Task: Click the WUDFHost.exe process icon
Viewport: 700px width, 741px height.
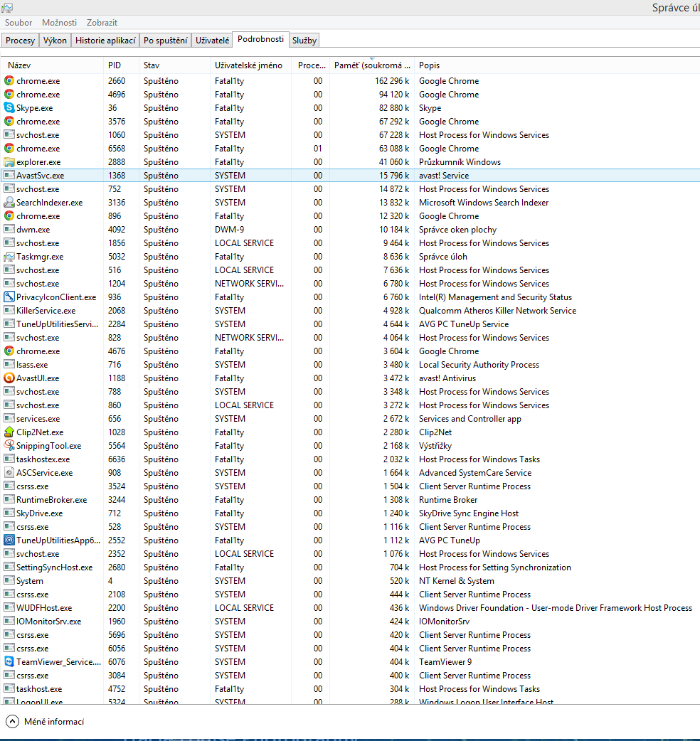Action: pyautogui.click(x=9, y=608)
